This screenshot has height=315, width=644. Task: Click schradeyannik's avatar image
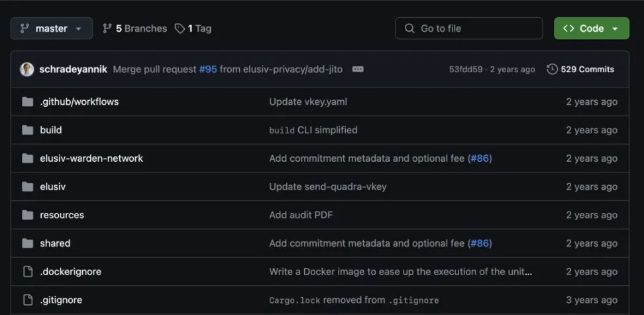coord(27,70)
